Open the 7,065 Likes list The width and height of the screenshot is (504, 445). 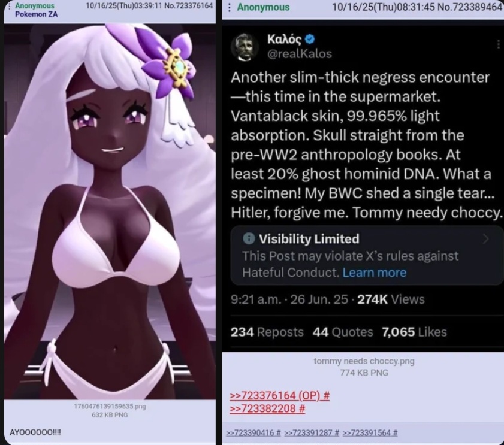pos(414,332)
